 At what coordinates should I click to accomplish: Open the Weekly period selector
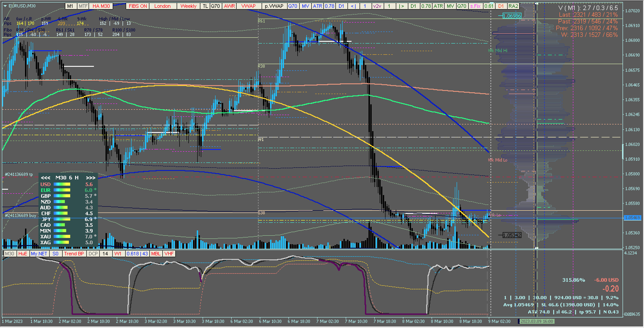point(188,6)
